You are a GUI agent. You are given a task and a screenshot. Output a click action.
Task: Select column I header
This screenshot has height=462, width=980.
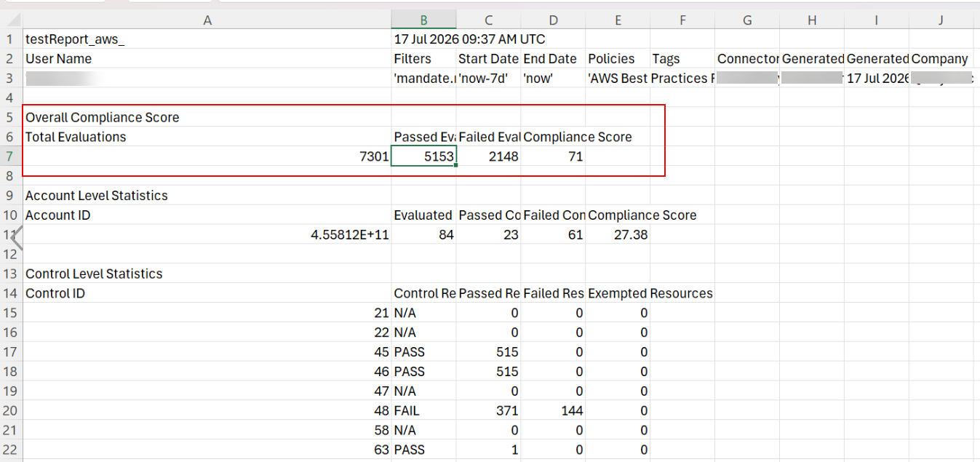tap(877, 20)
